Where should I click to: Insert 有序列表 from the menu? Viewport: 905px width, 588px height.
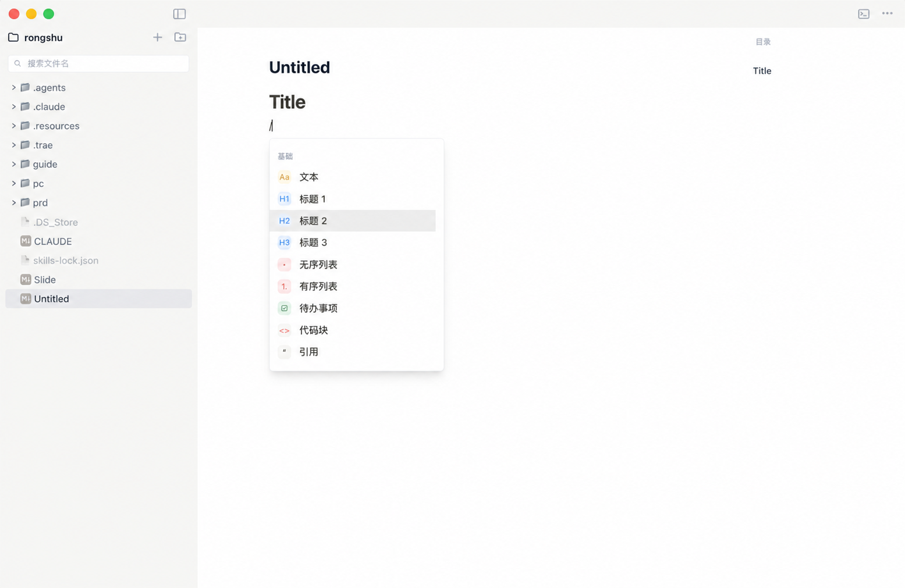[x=353, y=286]
